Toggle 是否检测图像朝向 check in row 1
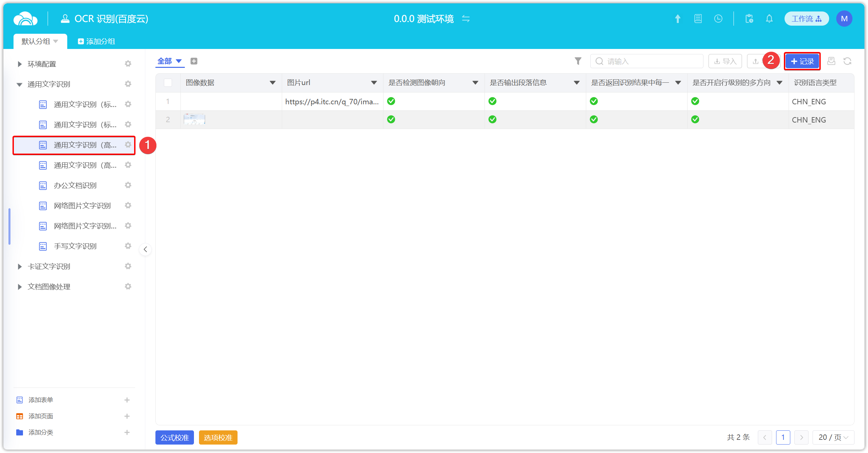Viewport: 868px width, 453px height. [x=391, y=101]
